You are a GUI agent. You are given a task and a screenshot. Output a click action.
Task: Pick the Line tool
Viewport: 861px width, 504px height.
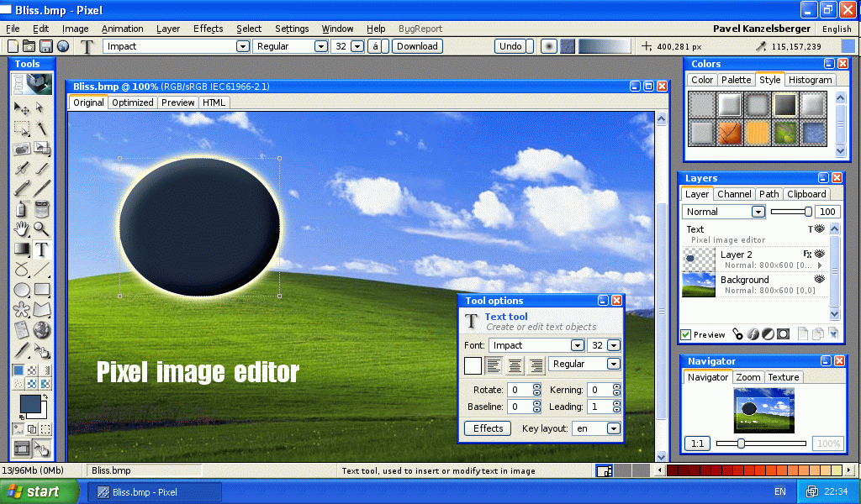click(x=42, y=270)
